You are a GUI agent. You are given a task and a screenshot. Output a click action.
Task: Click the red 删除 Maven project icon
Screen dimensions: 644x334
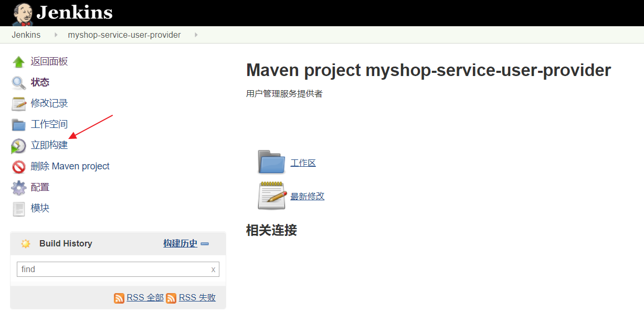[x=19, y=167]
